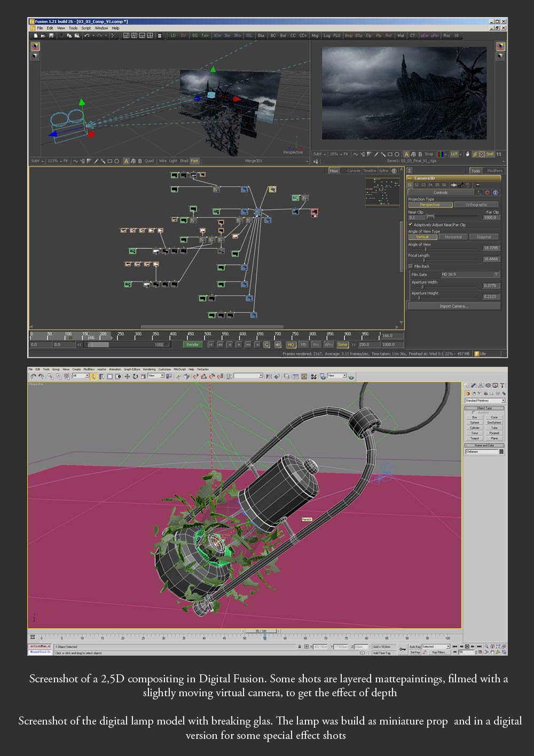Switch to the Modifiers tab
Screen dimensions: 534x756
[x=494, y=171]
